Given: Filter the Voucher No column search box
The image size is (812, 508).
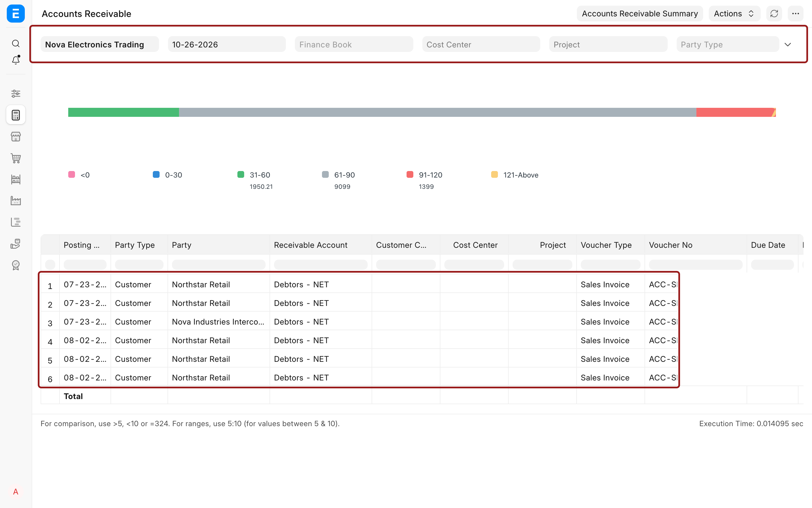Looking at the screenshot, I should point(696,265).
